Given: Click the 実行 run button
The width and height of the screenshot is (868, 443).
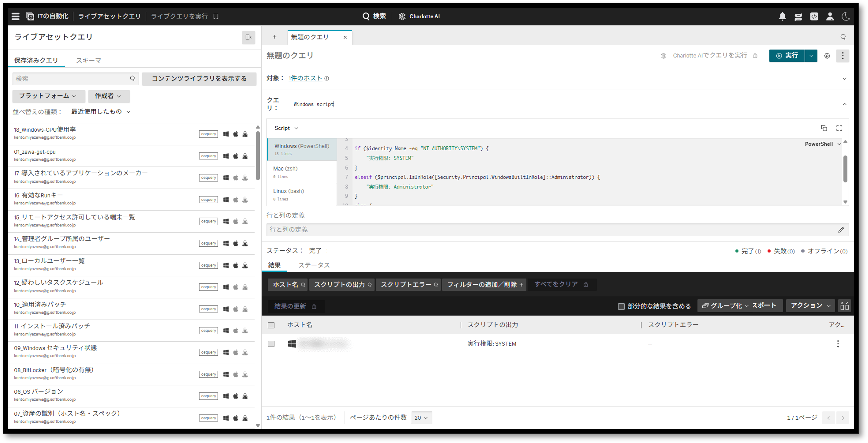Looking at the screenshot, I should pos(786,56).
